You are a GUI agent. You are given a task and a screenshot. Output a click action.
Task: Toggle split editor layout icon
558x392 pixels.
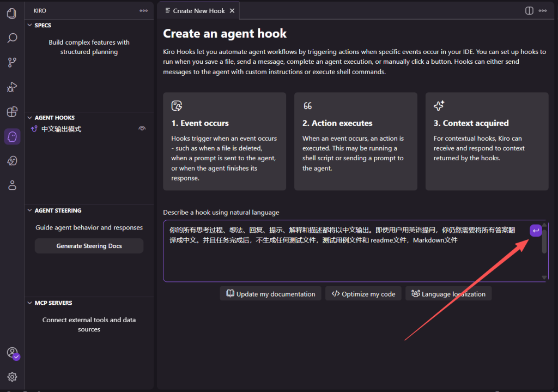pos(529,10)
